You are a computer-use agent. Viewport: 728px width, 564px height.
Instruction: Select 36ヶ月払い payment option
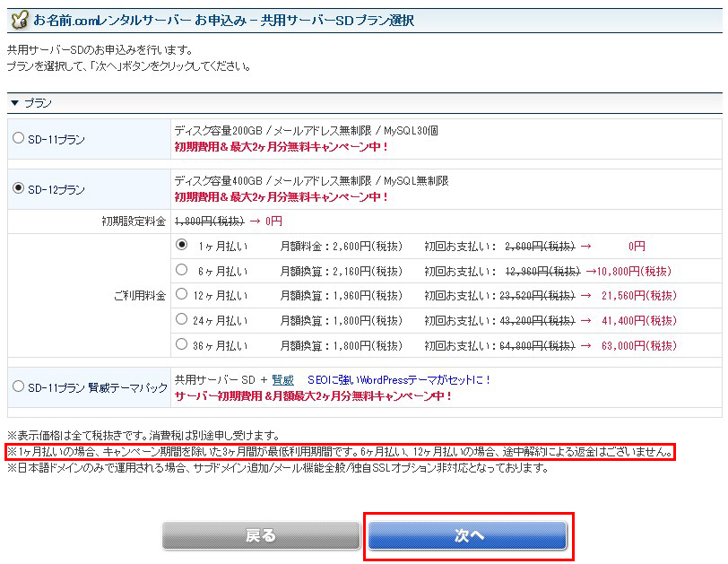pyautogui.click(x=182, y=343)
